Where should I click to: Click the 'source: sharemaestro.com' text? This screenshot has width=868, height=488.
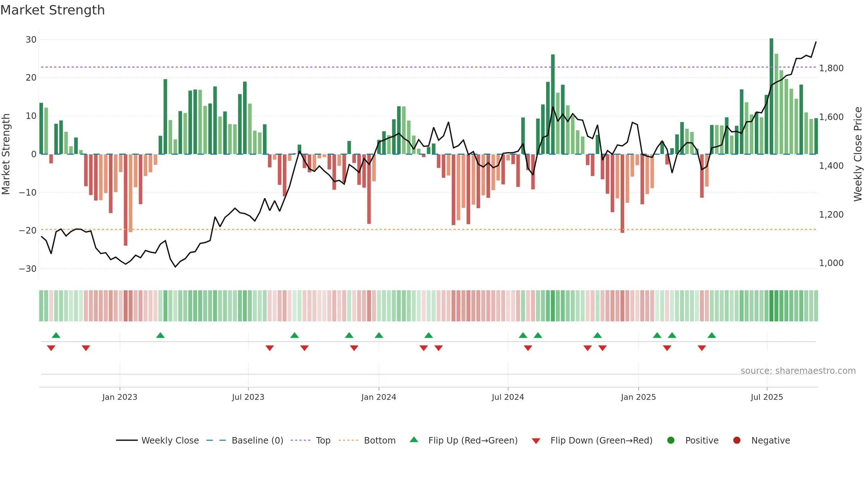pyautogui.click(x=798, y=371)
